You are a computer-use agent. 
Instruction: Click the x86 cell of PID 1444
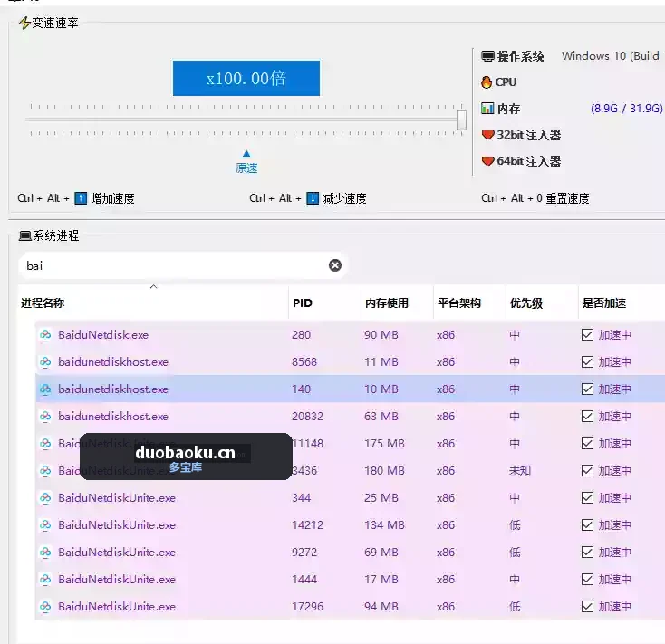coord(446,579)
